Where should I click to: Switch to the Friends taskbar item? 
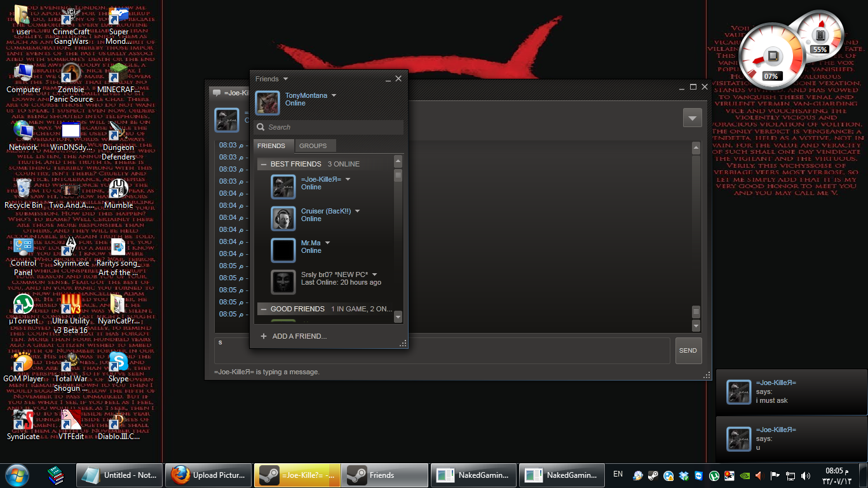(x=385, y=475)
